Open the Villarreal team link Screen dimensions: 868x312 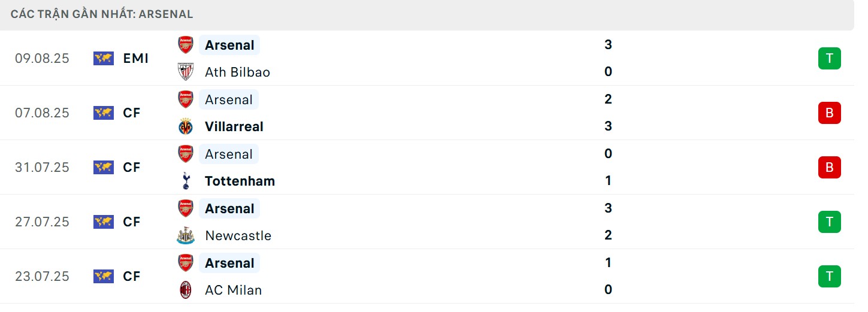(x=234, y=126)
